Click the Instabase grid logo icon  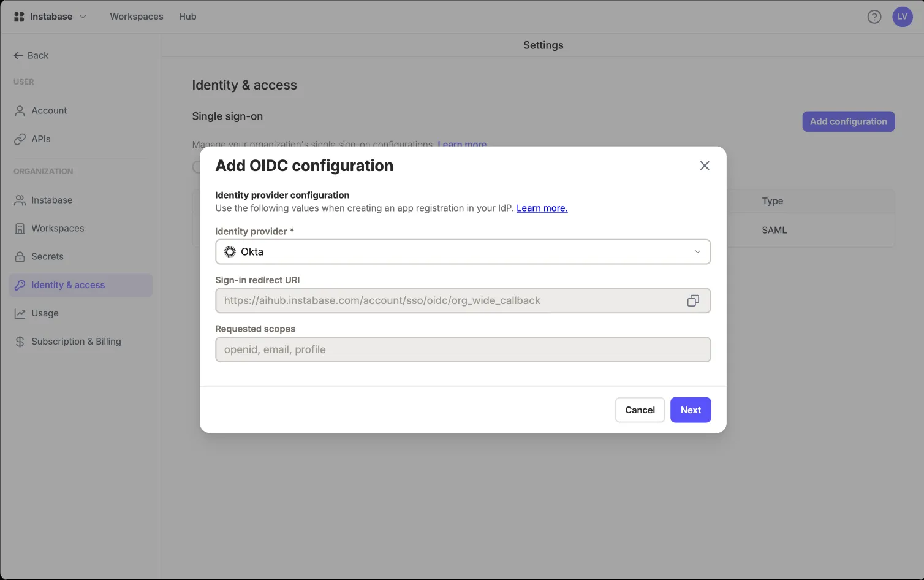tap(19, 17)
